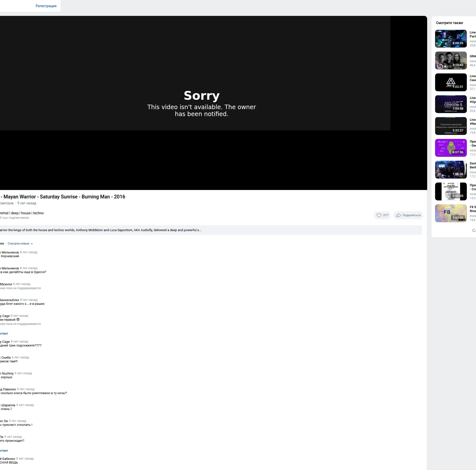Click the loading spinner under recommended videos
Image resolution: width=476 pixels, height=470 pixels.
474,230
